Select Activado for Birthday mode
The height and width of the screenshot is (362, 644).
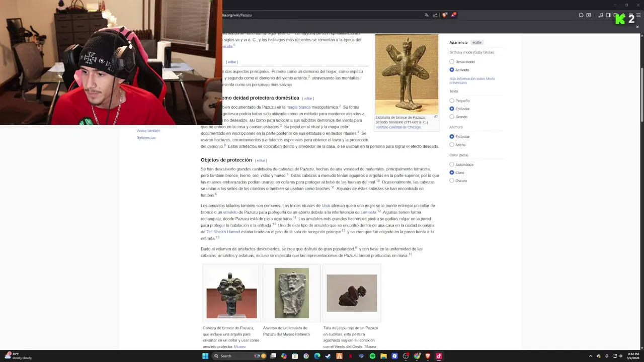(x=452, y=70)
